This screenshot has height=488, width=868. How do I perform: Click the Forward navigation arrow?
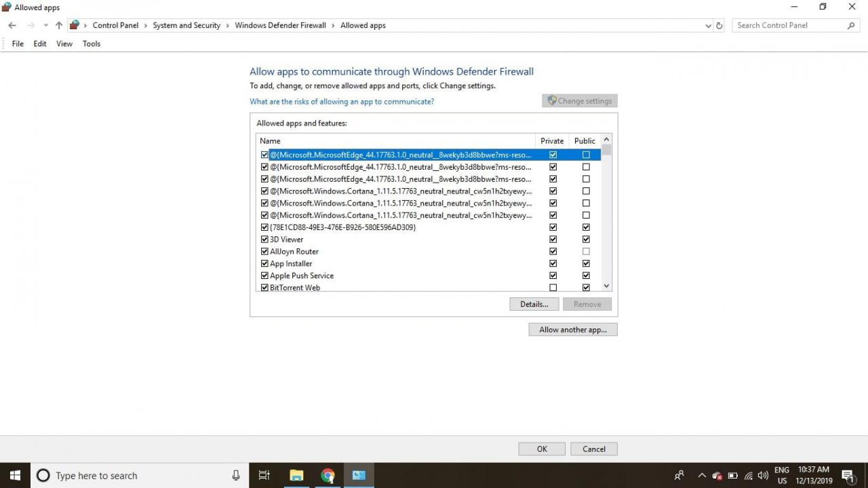tap(31, 25)
